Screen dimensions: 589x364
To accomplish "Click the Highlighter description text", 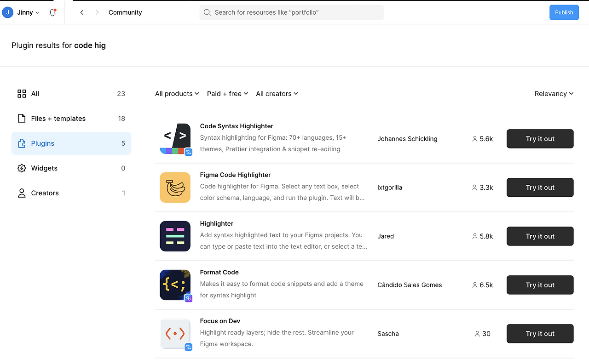I will coord(283,241).
